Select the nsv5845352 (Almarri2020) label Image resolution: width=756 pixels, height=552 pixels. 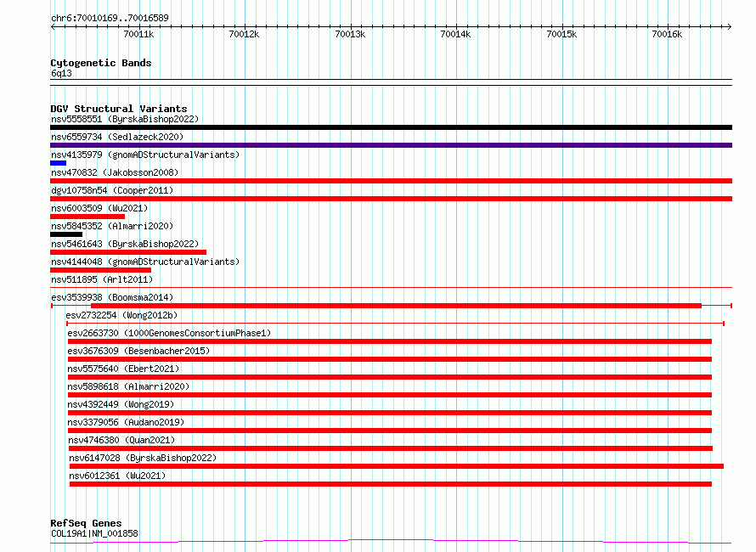coord(112,226)
